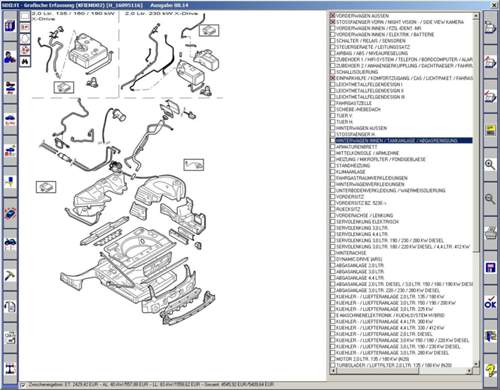Click the printer icon
The image size is (500, 390).
click(490, 233)
